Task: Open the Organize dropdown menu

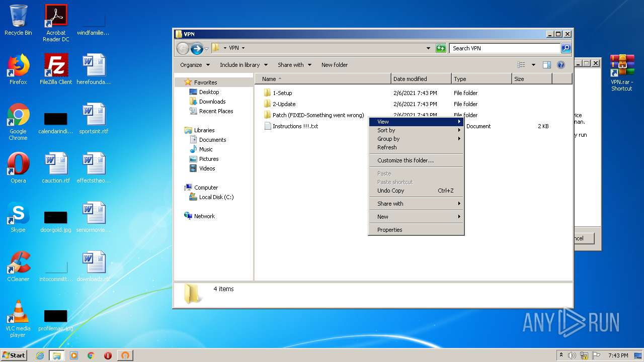Action: pyautogui.click(x=195, y=65)
